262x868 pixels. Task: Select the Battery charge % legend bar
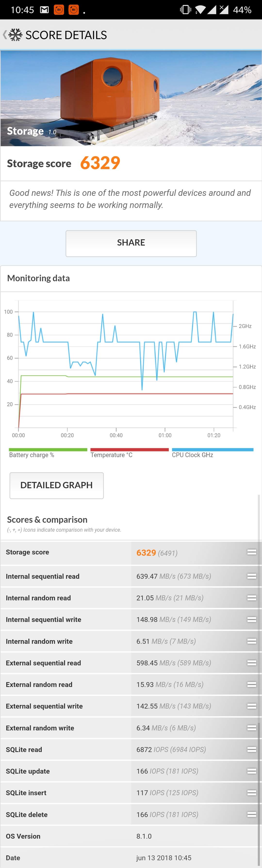coord(48,450)
